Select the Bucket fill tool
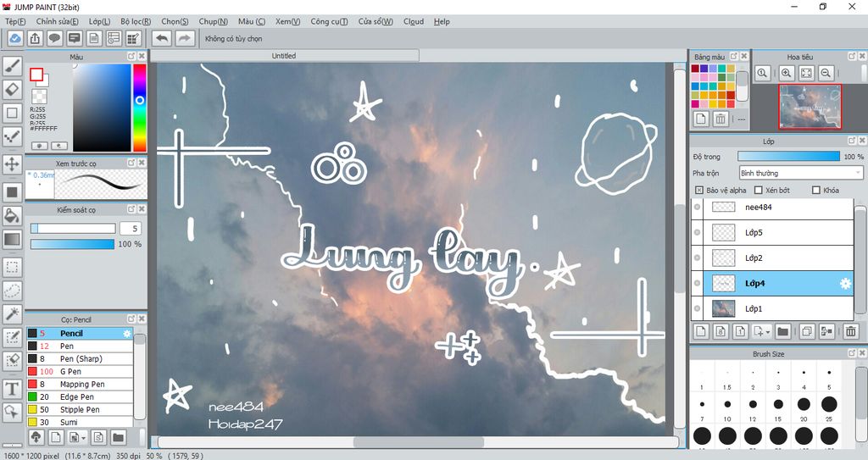 click(12, 215)
